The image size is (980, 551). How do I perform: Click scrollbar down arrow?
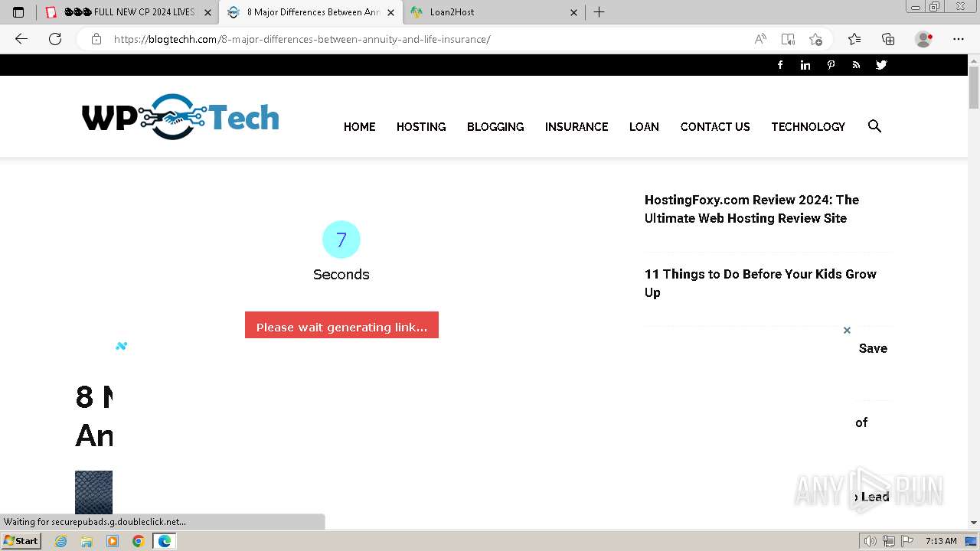974,523
